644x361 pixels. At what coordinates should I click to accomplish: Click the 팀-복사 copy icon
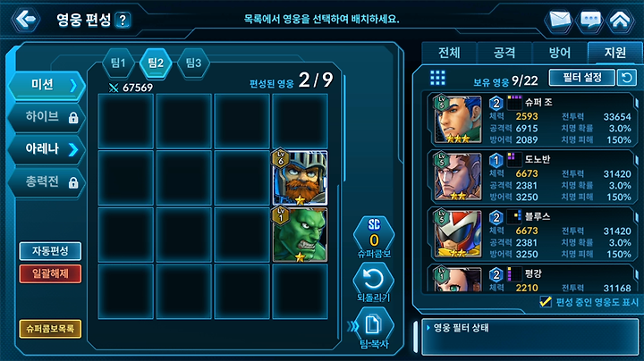[373, 325]
